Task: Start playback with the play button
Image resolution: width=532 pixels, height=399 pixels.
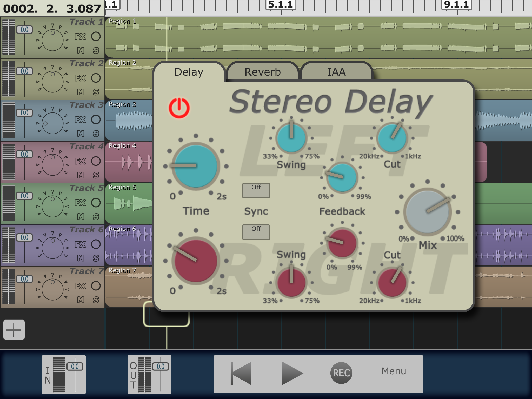Action: (x=292, y=373)
